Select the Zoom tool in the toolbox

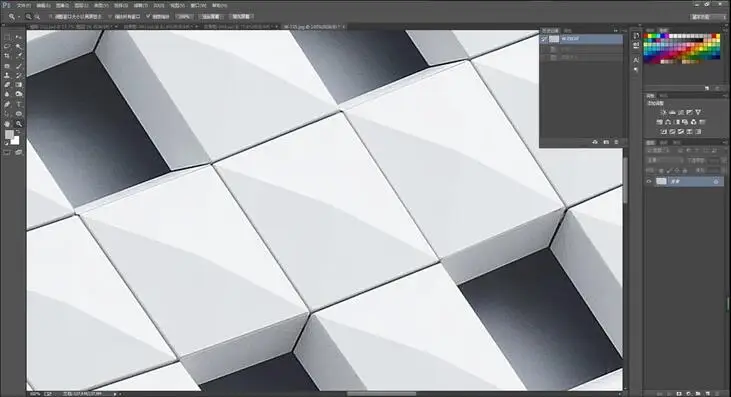tap(19, 124)
